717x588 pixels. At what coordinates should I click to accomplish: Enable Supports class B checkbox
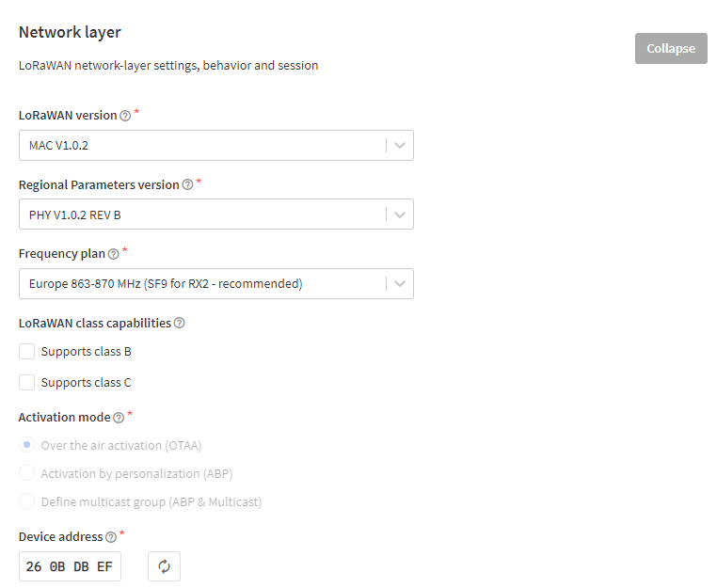[x=27, y=352]
